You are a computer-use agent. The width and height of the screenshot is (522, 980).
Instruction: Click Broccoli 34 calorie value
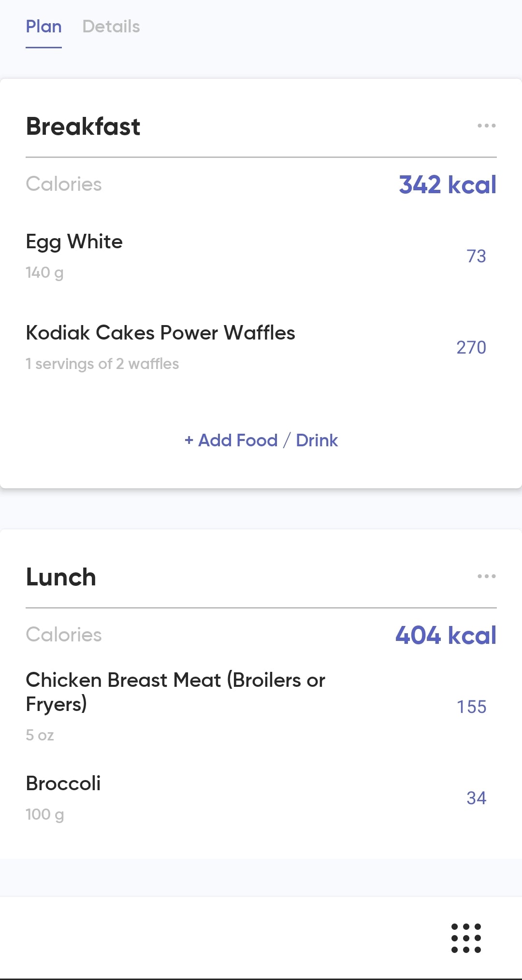476,798
